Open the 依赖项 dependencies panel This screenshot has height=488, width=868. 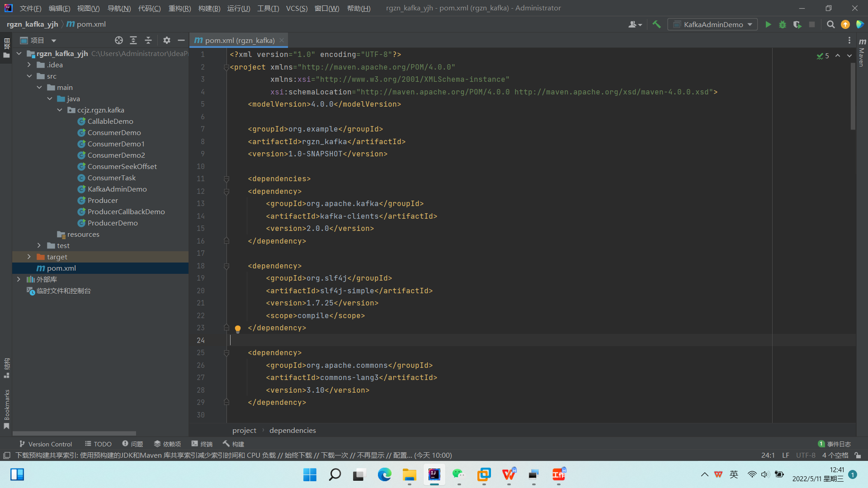coord(167,444)
